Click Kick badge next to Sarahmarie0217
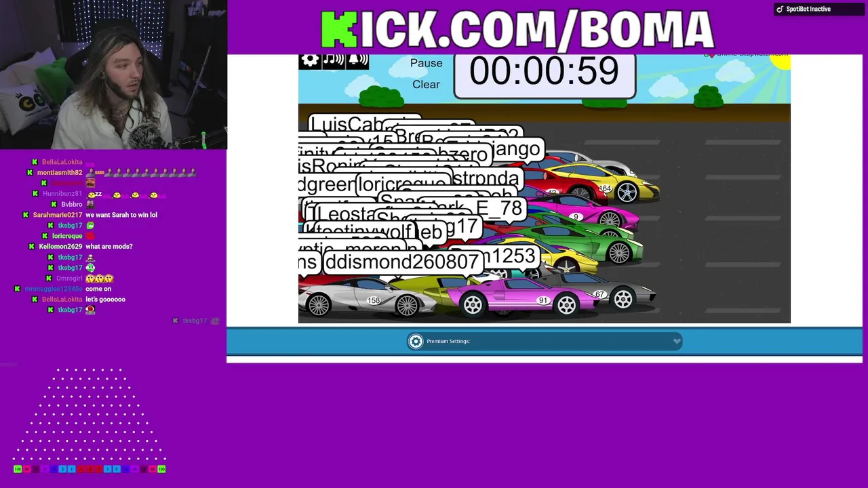 click(26, 215)
